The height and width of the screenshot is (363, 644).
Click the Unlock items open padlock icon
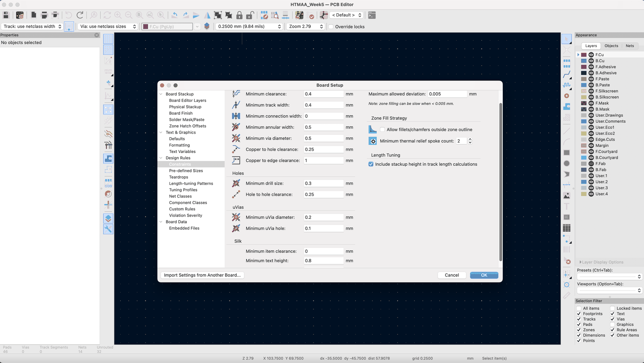250,15
